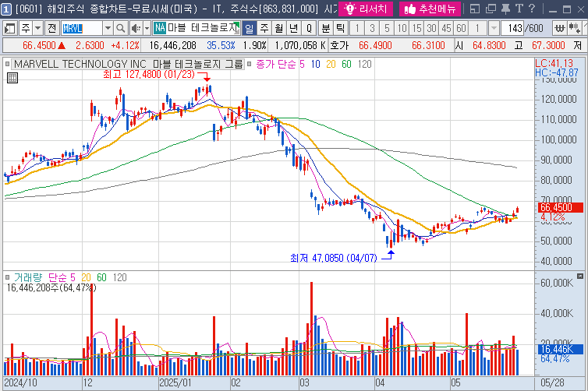Click the speaker sound alert icon

(136, 28)
